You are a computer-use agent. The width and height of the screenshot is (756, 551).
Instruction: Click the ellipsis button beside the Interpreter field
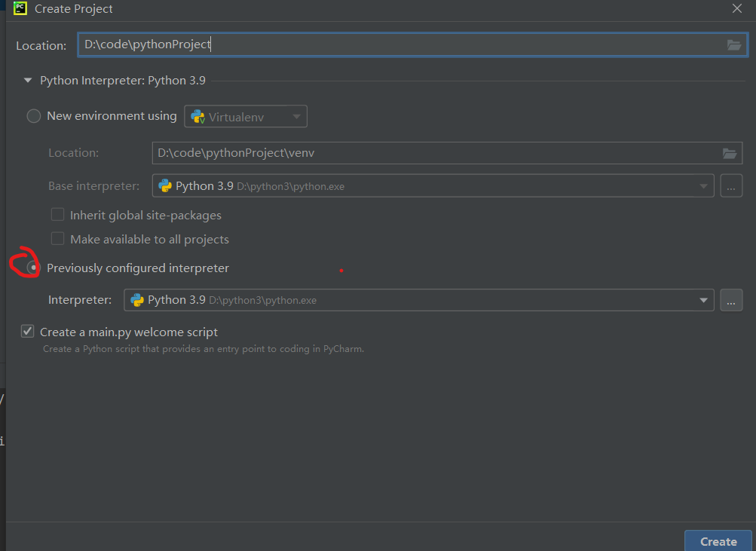[731, 300]
